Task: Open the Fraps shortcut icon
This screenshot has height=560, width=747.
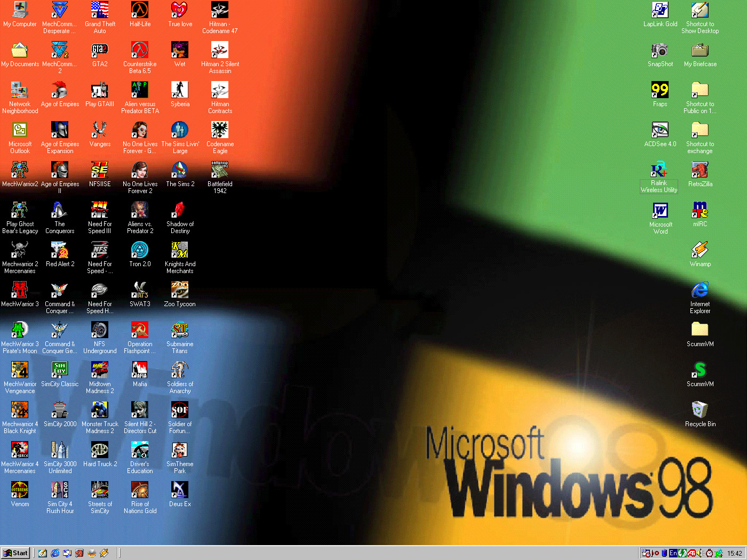Action: [x=660, y=94]
